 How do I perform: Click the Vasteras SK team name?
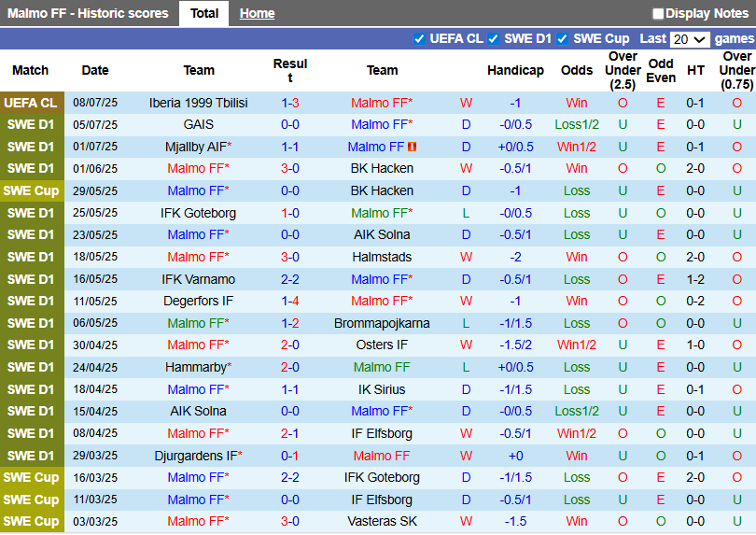click(382, 521)
